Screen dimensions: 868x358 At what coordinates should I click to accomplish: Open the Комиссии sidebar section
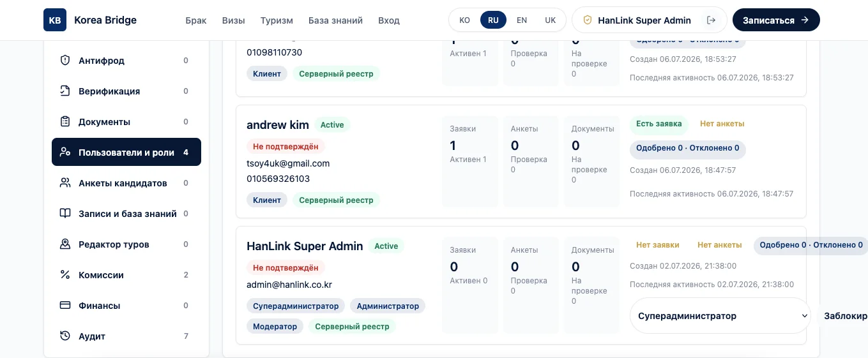coord(126,275)
